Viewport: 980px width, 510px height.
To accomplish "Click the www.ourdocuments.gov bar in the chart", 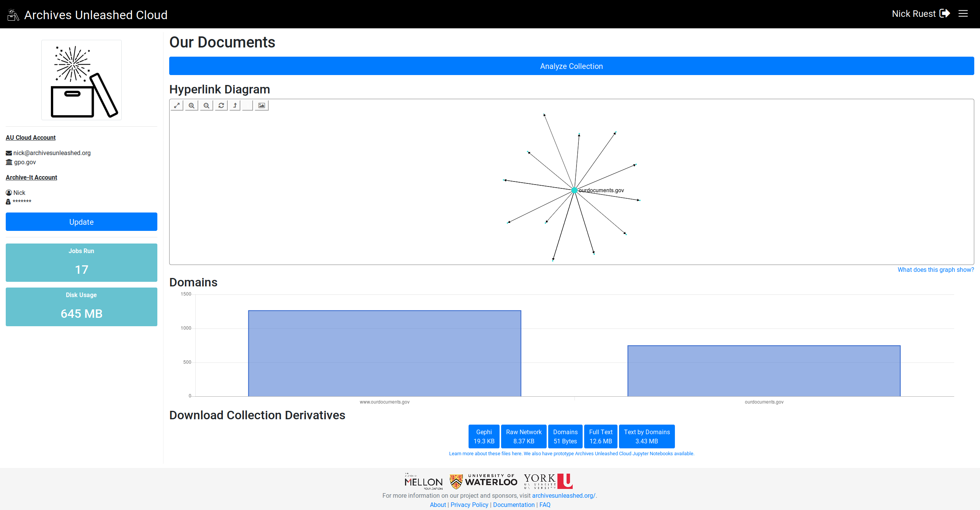I will point(385,353).
